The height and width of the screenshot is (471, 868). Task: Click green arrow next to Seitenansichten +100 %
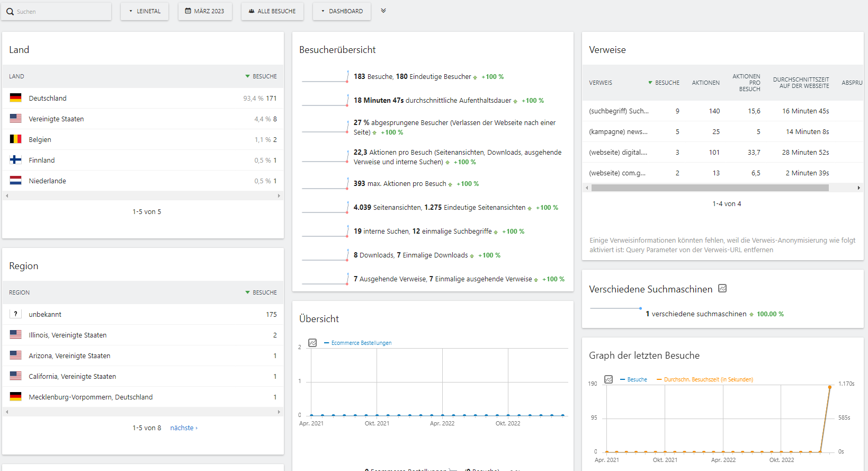(x=530, y=208)
